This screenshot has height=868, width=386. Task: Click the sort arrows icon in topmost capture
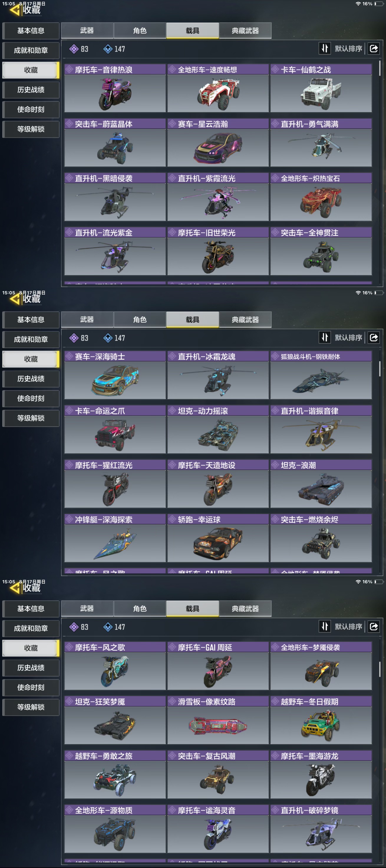coord(325,49)
